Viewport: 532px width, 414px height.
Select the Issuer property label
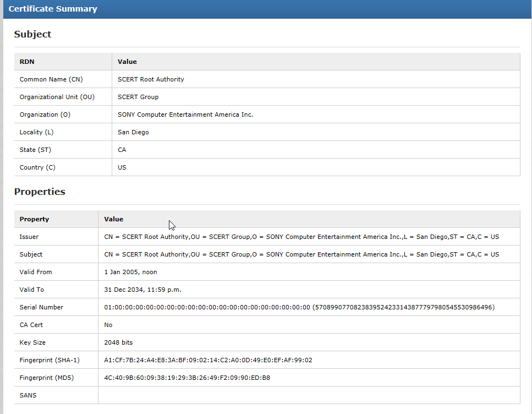click(29, 237)
